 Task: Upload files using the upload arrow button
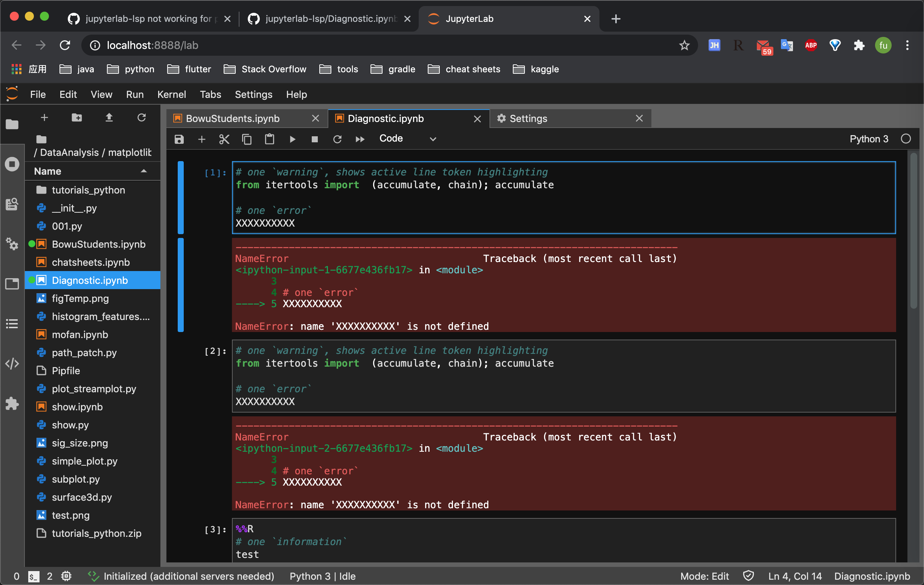[x=109, y=118]
